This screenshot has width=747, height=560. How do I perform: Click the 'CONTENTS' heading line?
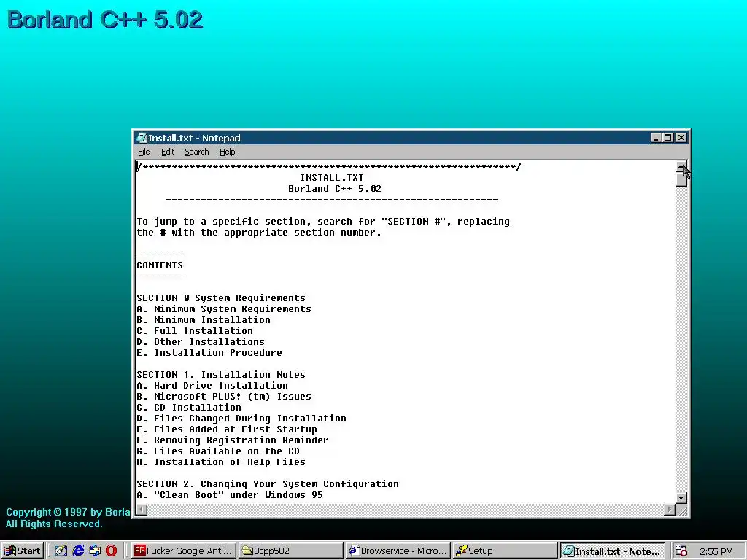pos(160,265)
